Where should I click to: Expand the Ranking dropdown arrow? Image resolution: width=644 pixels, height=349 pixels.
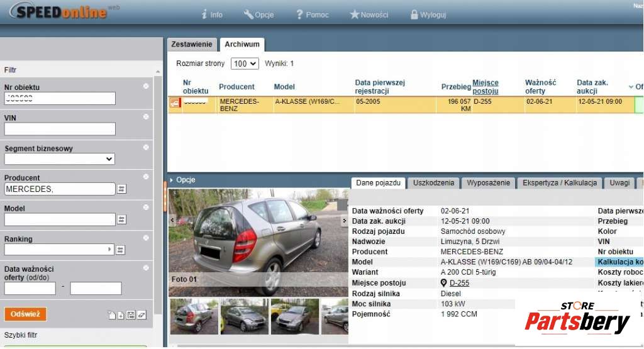click(109, 250)
